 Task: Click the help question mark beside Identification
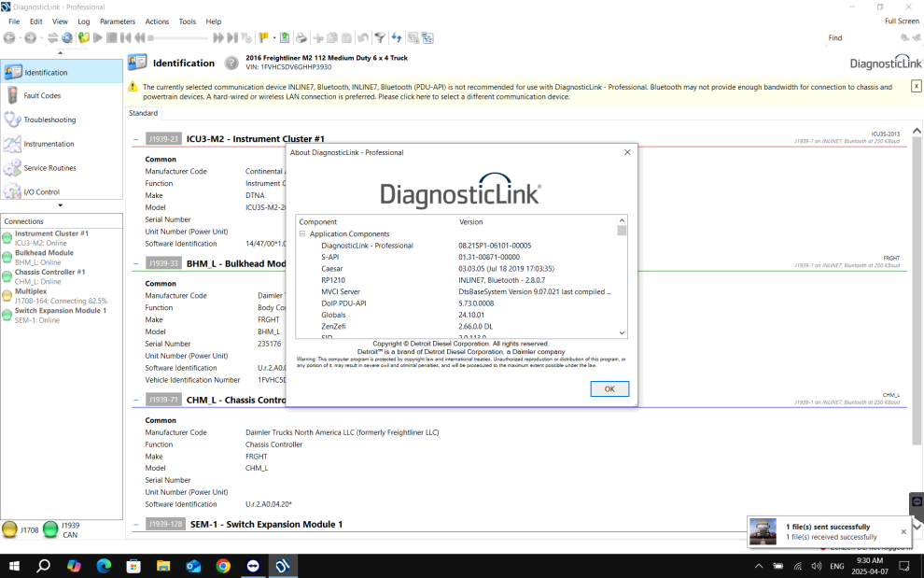pos(231,63)
